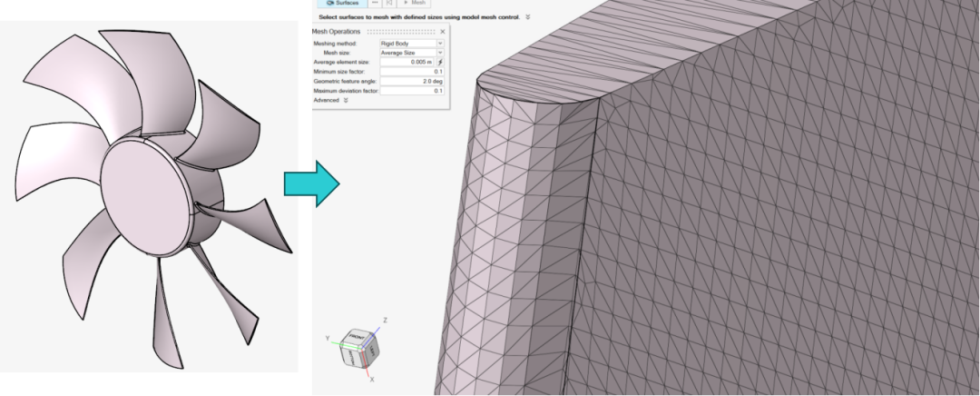Open the Meshing method dropdown

[440, 43]
